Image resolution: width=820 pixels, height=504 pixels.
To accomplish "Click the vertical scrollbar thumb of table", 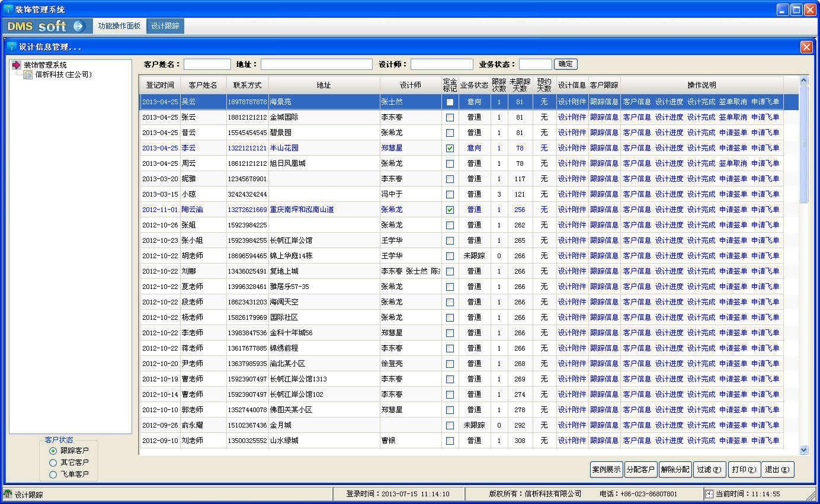I will click(x=804, y=144).
